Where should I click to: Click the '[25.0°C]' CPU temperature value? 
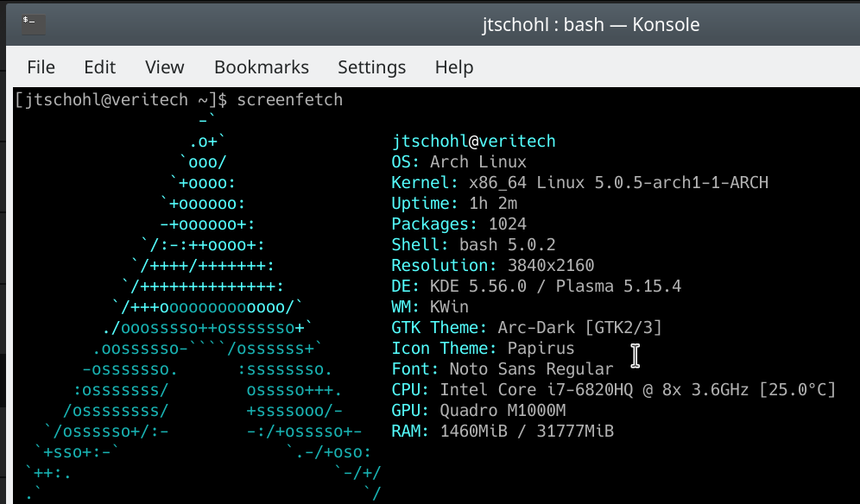[x=798, y=390]
